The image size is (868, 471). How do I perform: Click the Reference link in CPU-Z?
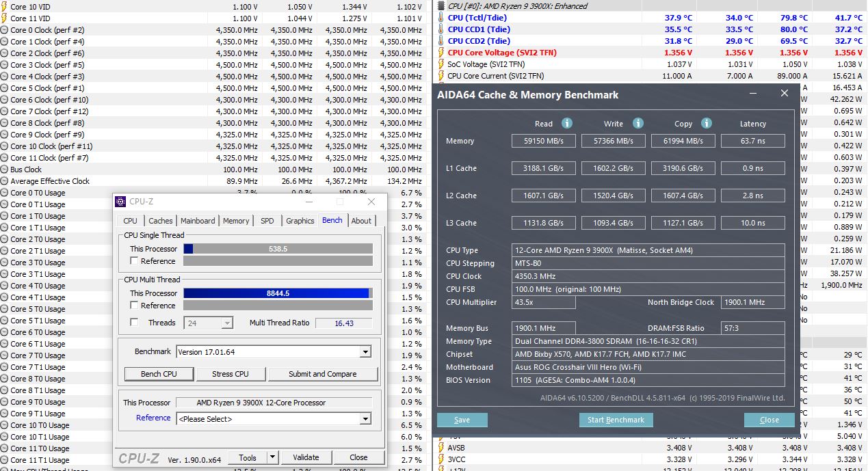coord(153,418)
